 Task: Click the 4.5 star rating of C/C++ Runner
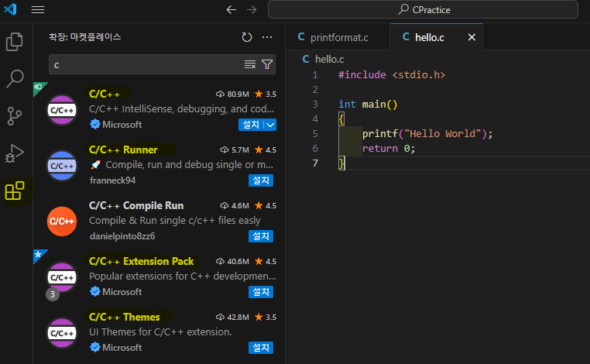tap(266, 149)
